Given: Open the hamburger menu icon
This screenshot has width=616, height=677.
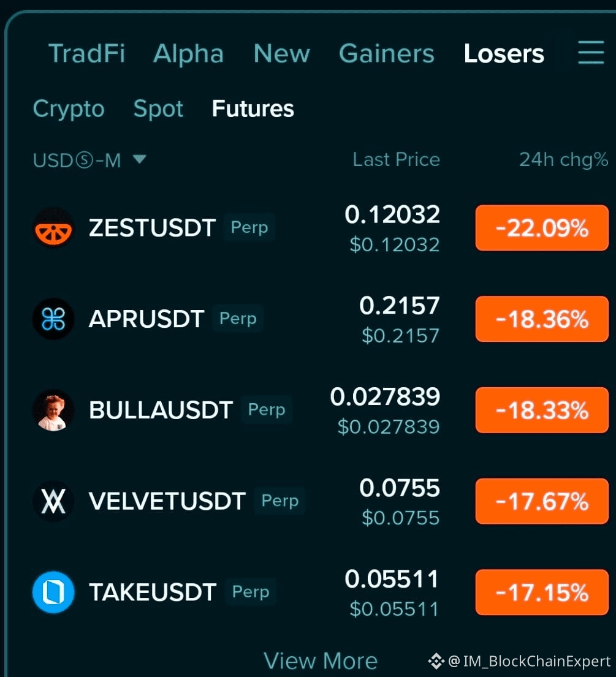Looking at the screenshot, I should [591, 53].
